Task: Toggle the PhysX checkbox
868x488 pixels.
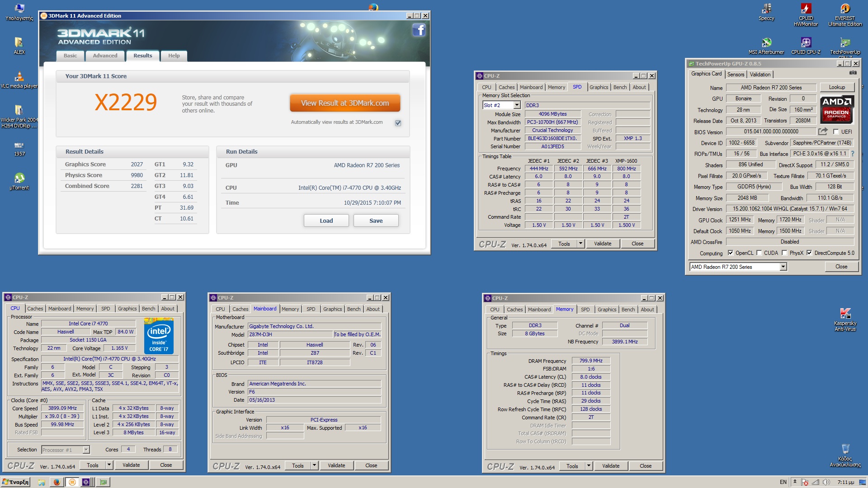Action: (x=784, y=253)
